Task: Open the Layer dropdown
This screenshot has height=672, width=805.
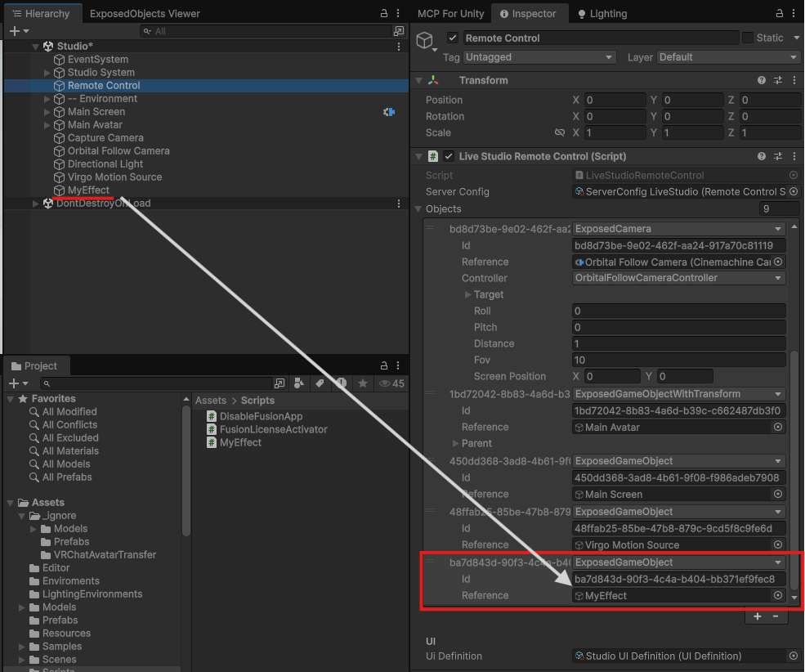Action: point(728,57)
